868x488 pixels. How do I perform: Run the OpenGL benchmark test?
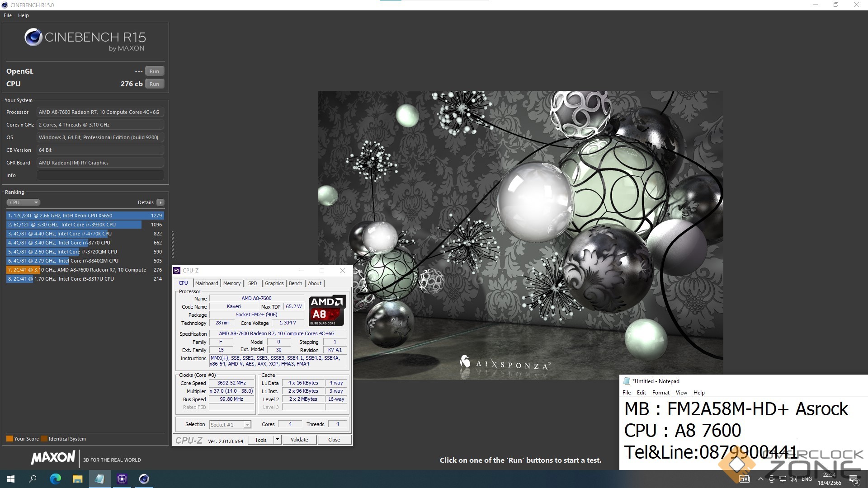pyautogui.click(x=154, y=71)
